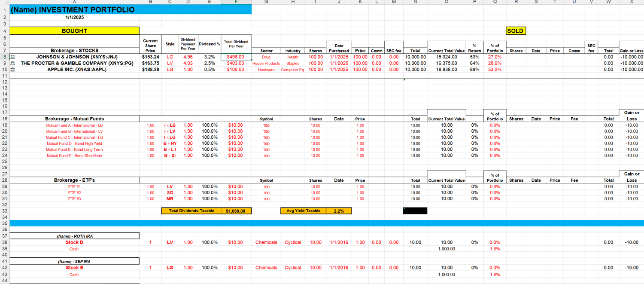Viewport: 644px width, 284px height.
Task: Select the 4.96 dividend payment cell
Action: 188,57
